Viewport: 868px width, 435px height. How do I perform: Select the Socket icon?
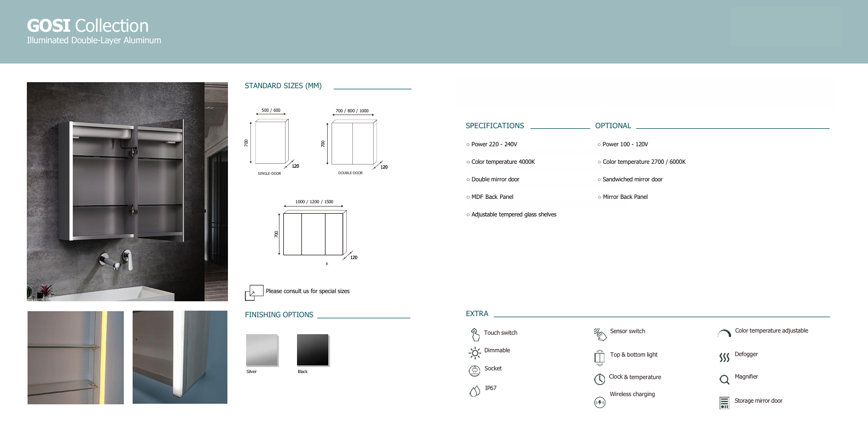tap(475, 371)
